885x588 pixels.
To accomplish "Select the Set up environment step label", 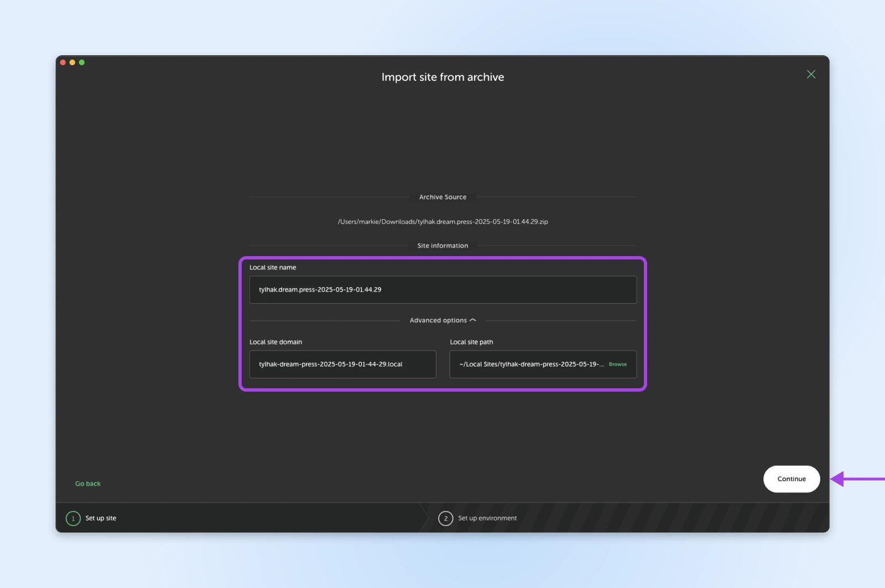I will [x=487, y=518].
